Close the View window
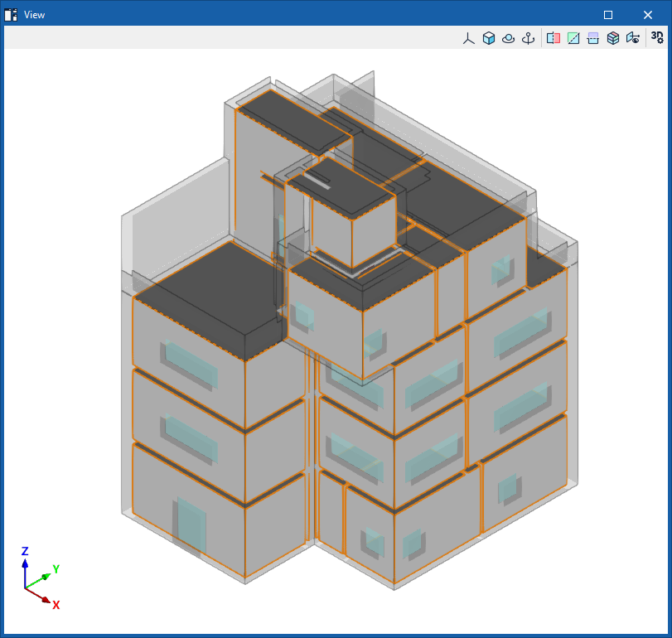The width and height of the screenshot is (672, 638). pyautogui.click(x=648, y=15)
